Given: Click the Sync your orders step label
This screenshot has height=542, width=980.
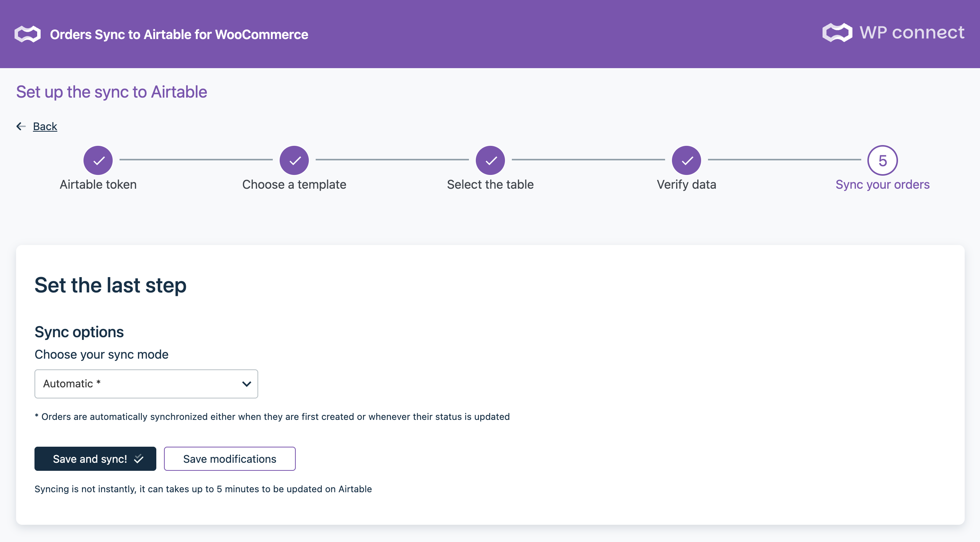Looking at the screenshot, I should click(882, 184).
